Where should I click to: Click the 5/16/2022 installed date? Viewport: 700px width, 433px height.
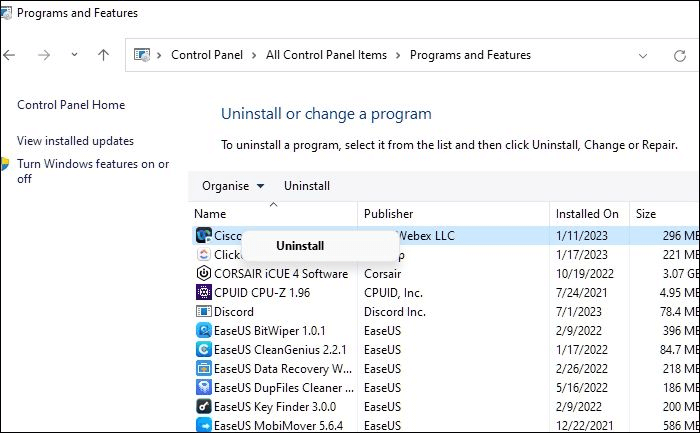tap(582, 388)
